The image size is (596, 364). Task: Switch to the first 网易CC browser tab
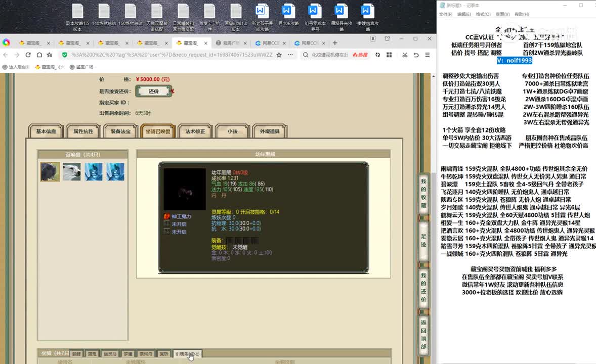(270, 43)
